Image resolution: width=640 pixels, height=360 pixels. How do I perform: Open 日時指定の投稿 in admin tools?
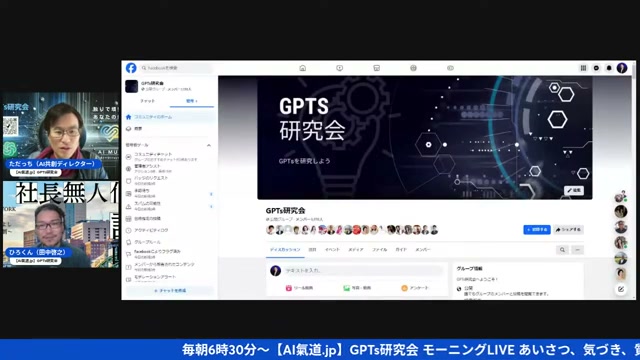tap(169, 219)
